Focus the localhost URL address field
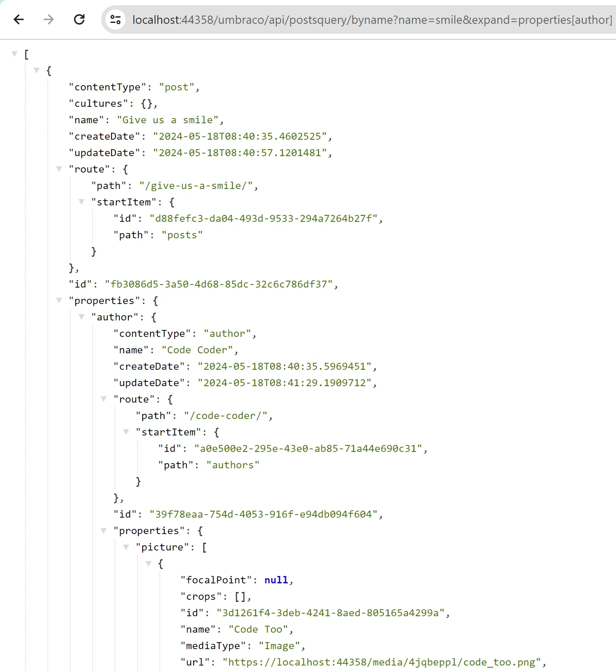The image size is (616, 672). point(372,20)
